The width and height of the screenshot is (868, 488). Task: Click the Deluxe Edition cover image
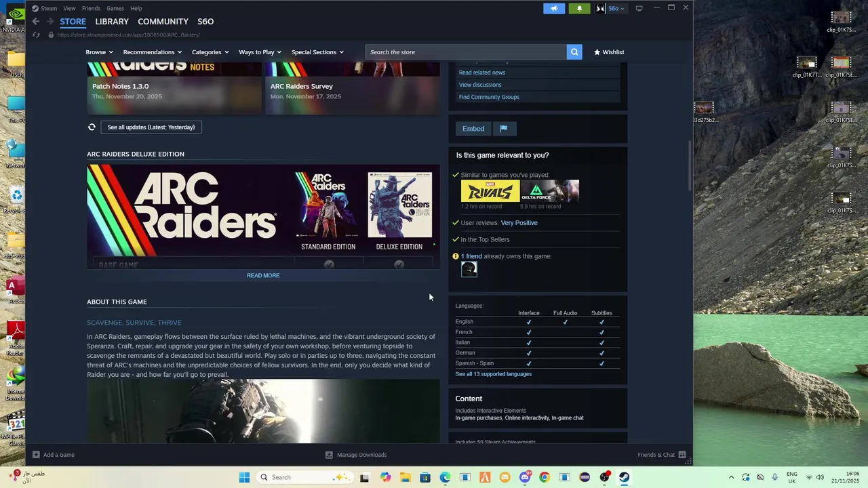pos(399,205)
